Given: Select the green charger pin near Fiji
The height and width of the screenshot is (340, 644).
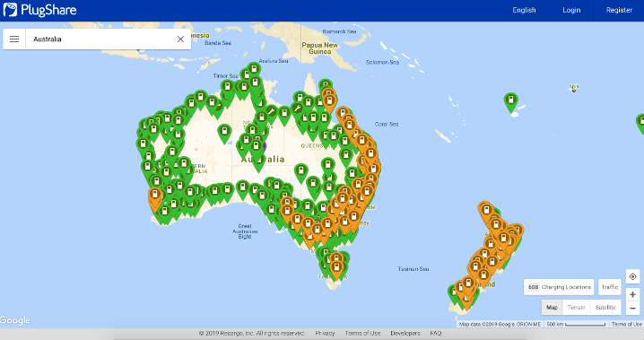Looking at the screenshot, I should click(511, 102).
